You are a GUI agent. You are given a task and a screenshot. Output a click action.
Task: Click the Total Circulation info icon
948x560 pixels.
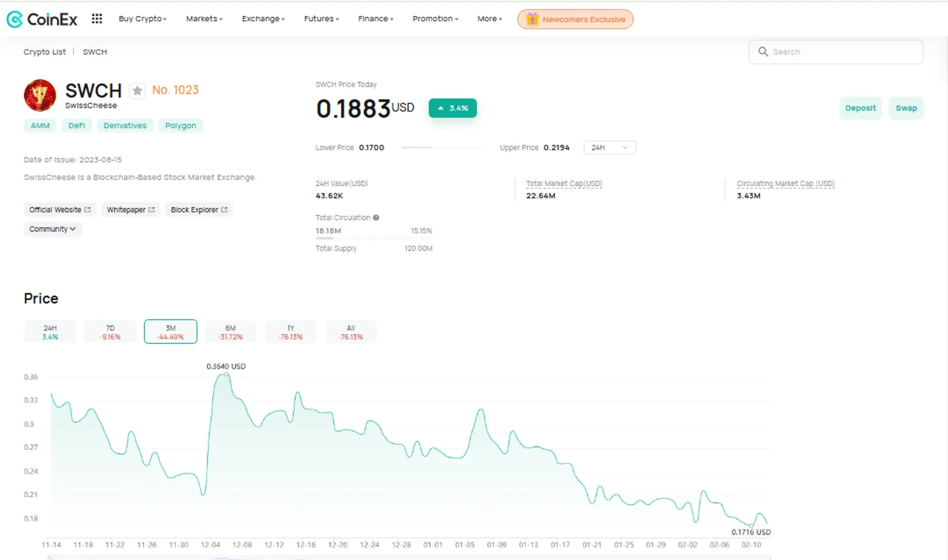(376, 217)
